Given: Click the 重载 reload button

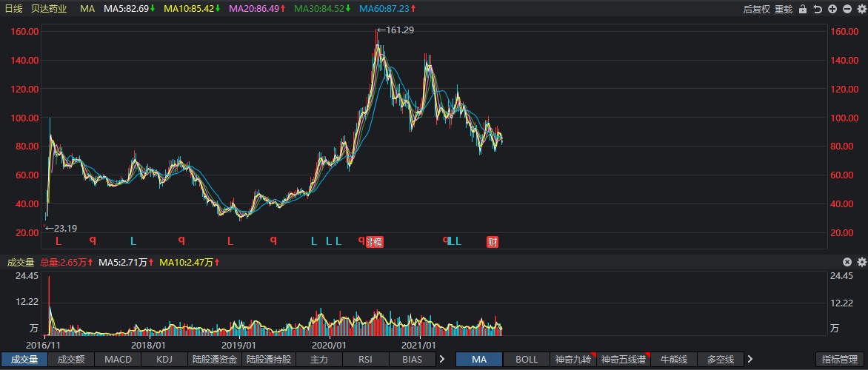Looking at the screenshot, I should (785, 9).
